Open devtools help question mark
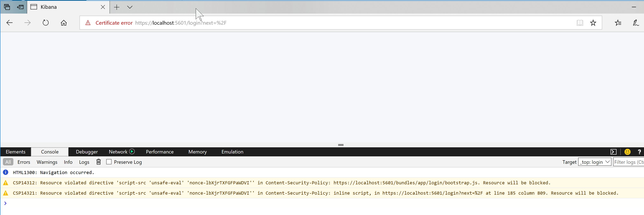Image resolution: width=644 pixels, height=215 pixels. 639,152
